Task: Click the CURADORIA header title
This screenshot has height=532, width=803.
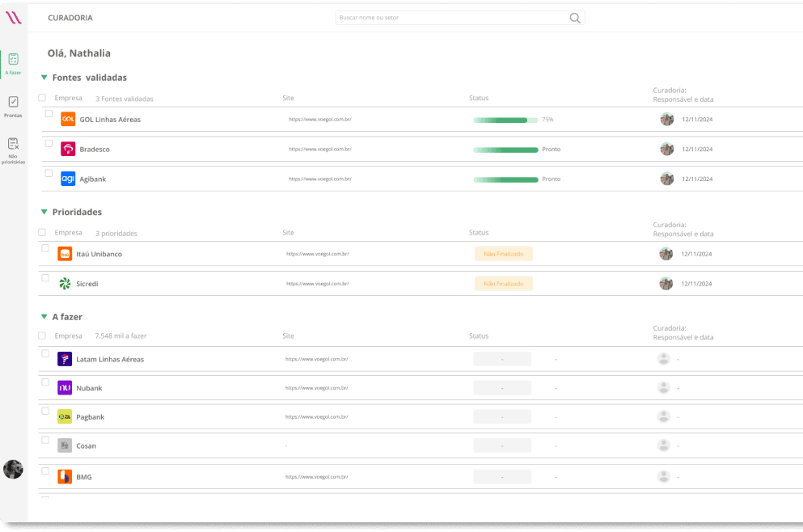Action: coord(70,17)
